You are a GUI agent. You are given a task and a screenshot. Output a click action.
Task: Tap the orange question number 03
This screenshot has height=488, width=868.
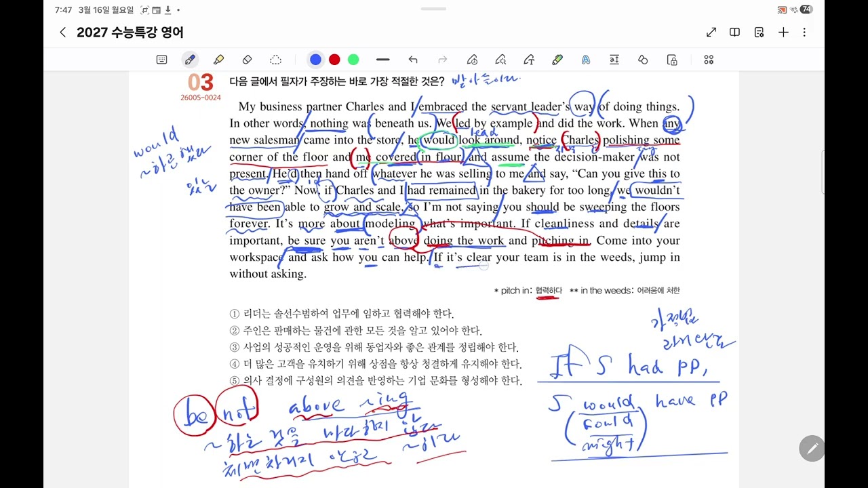(201, 83)
